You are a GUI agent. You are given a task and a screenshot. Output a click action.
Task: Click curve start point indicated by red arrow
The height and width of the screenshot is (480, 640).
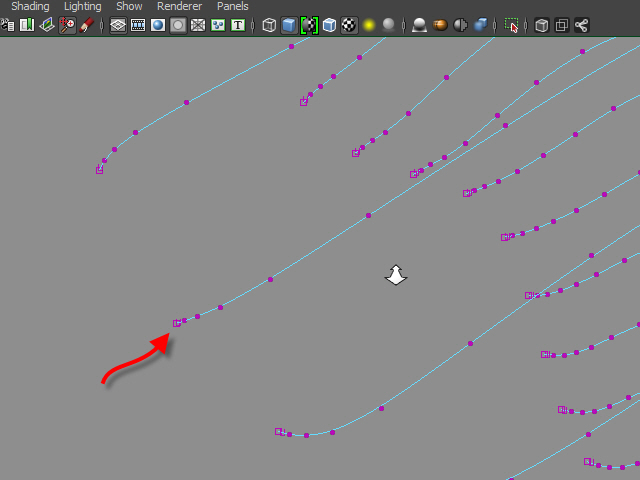tap(177, 323)
